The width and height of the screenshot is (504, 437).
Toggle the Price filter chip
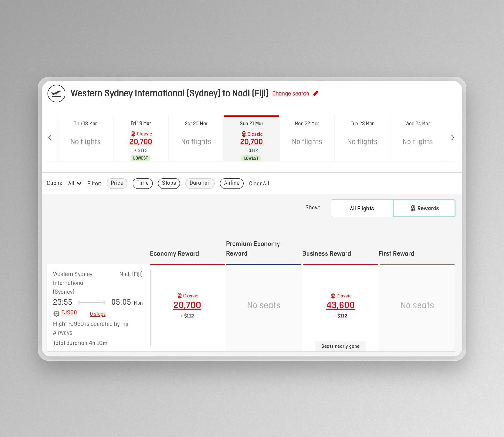[117, 183]
